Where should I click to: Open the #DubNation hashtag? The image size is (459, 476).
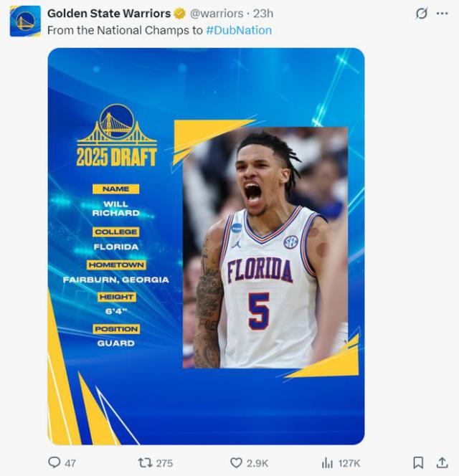tap(239, 30)
